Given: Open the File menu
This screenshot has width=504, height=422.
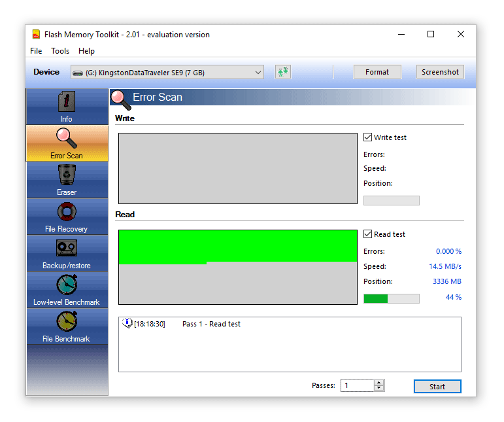Looking at the screenshot, I should tap(36, 51).
